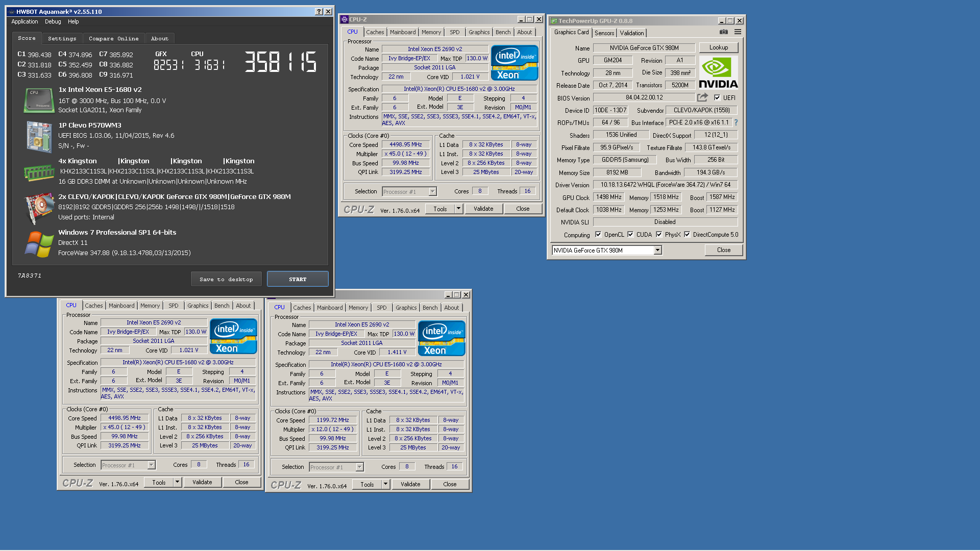Open the Application menu in Aquamark

(x=24, y=21)
